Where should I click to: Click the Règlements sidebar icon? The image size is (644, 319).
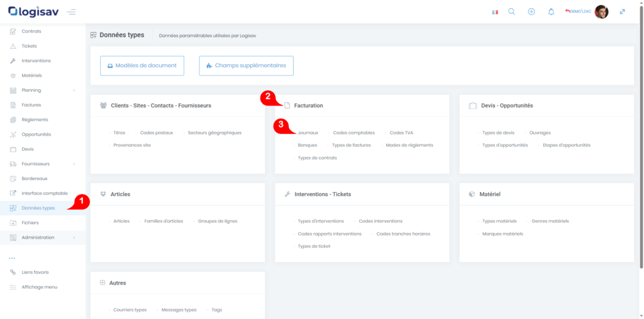click(13, 120)
